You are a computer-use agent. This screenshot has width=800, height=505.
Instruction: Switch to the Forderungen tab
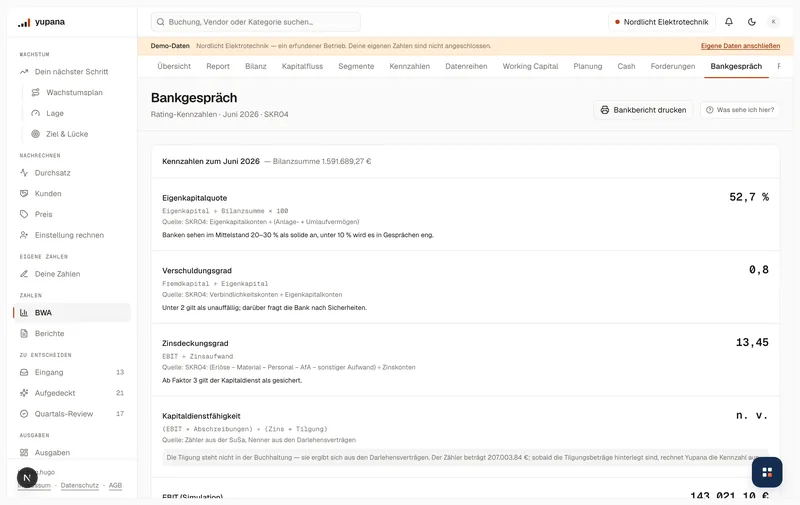(x=673, y=66)
